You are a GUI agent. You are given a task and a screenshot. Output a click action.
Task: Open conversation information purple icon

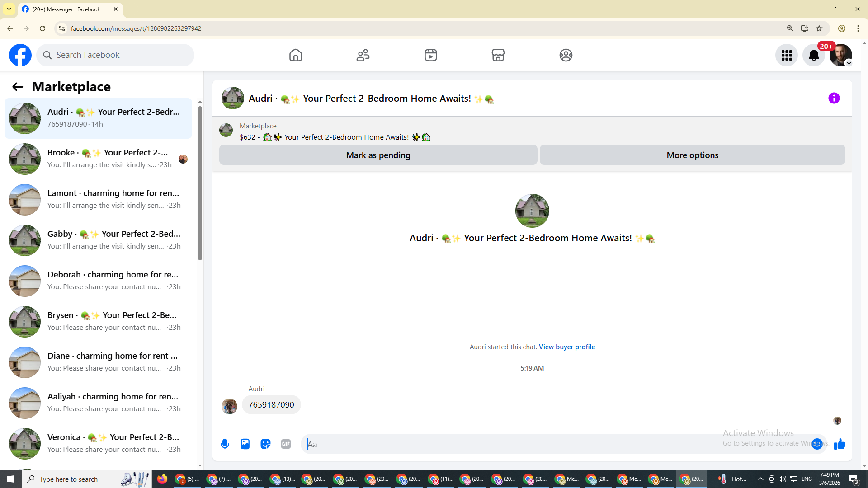pyautogui.click(x=834, y=98)
